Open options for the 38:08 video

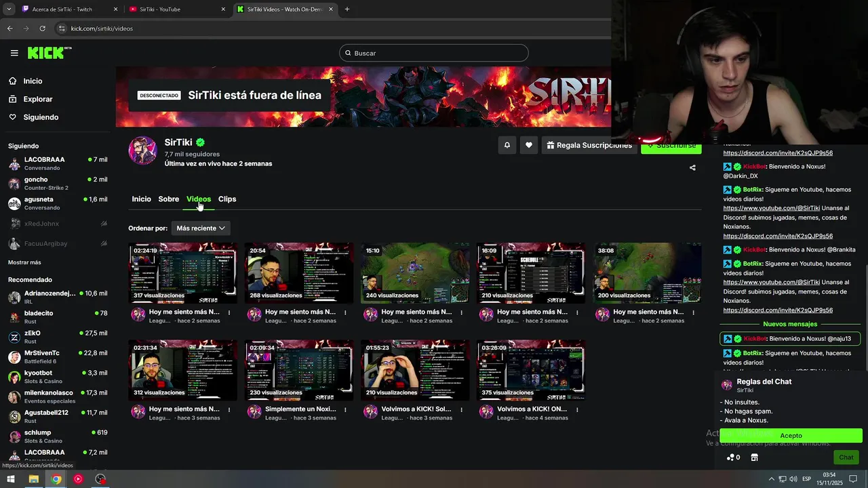point(693,312)
